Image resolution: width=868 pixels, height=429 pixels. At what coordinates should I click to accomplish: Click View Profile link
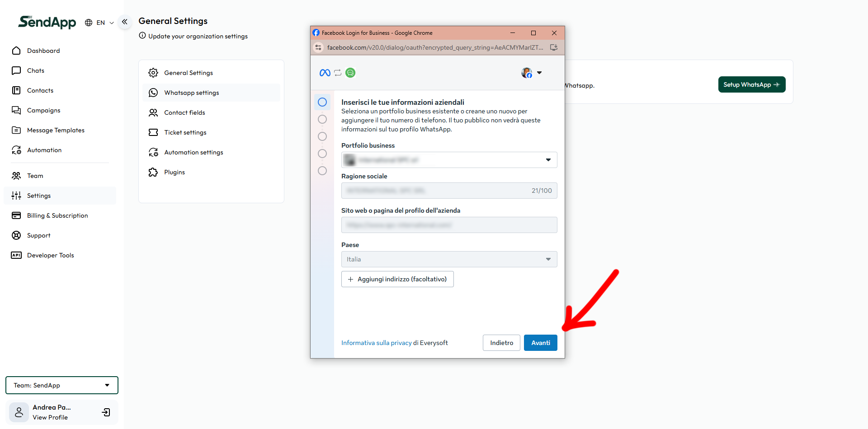(50, 417)
